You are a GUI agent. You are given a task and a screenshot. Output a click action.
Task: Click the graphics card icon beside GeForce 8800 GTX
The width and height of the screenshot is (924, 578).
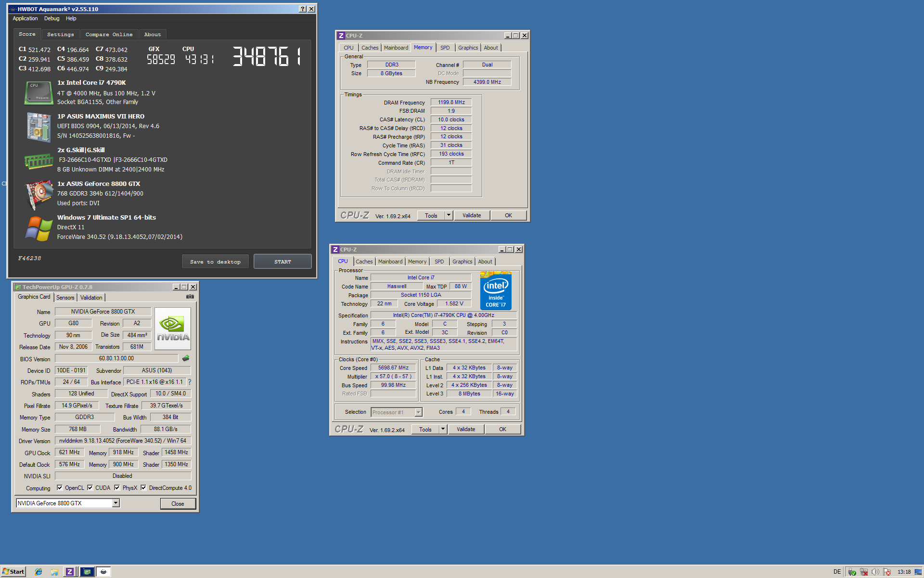(38, 195)
